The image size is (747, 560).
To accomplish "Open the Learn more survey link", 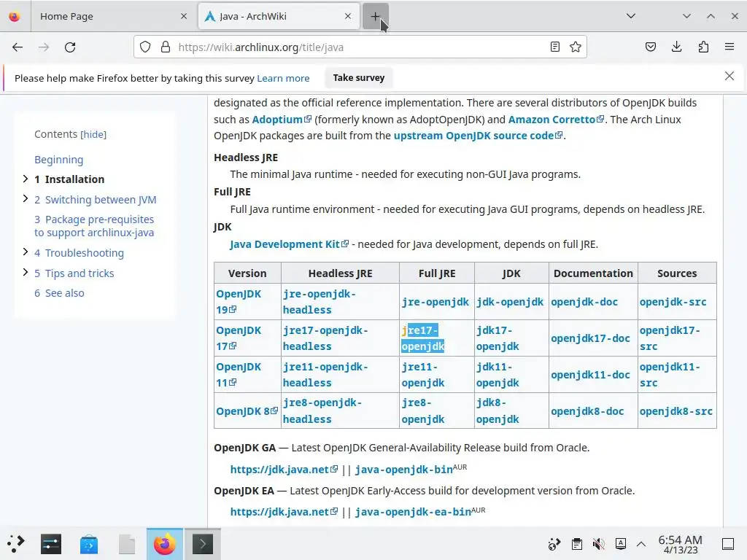I will pyautogui.click(x=283, y=78).
